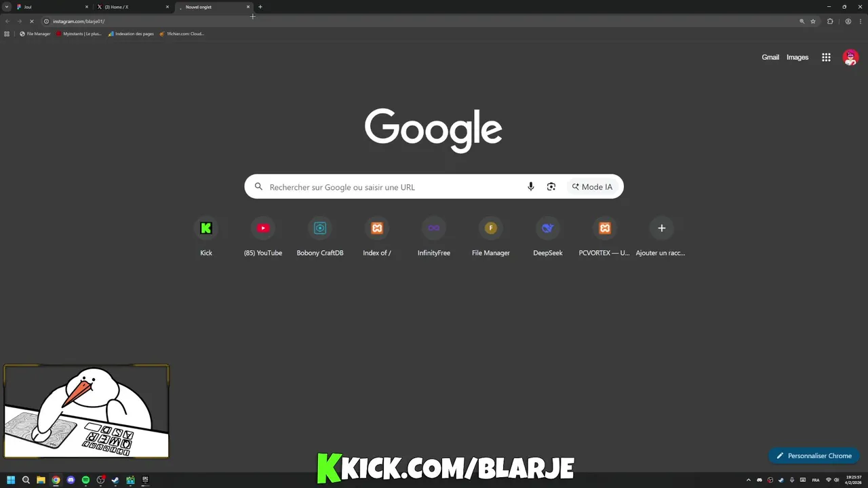Open a new tab with plus button
868x488 pixels.
[x=260, y=7]
